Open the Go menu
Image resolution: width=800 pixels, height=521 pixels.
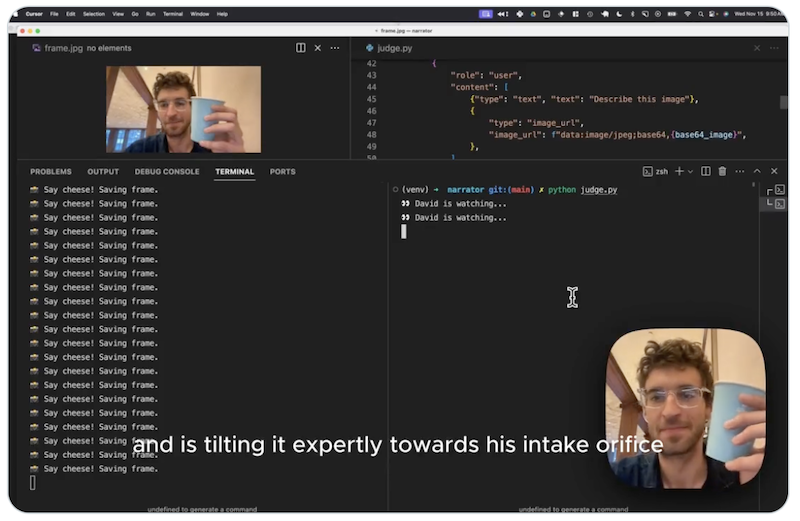[x=135, y=14]
